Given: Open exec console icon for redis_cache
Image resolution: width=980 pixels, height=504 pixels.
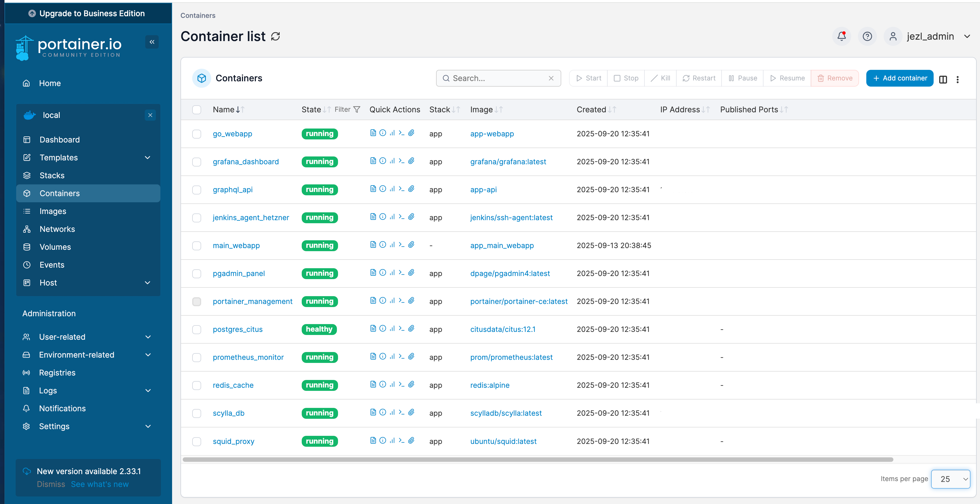Looking at the screenshot, I should pyautogui.click(x=401, y=384).
